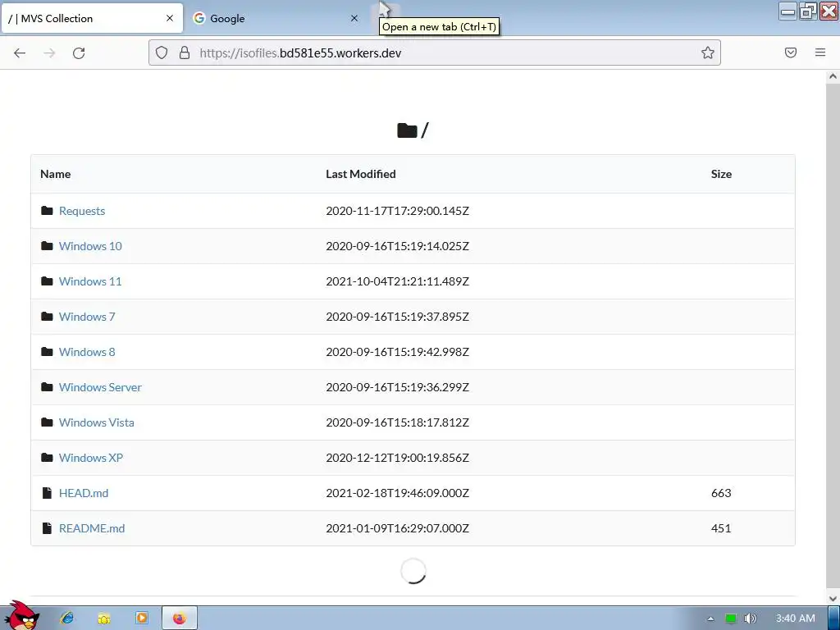Click the folder icon beside Windows 11

point(47,281)
